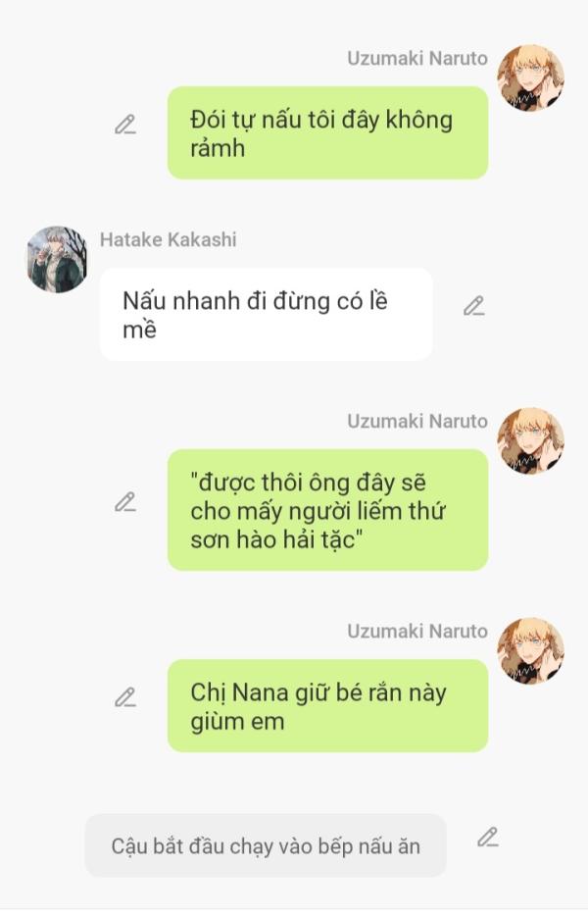588x918 pixels.
Task: Click the Uzumaki Naruto name above "Chị Nana" message
Action: click(x=417, y=632)
